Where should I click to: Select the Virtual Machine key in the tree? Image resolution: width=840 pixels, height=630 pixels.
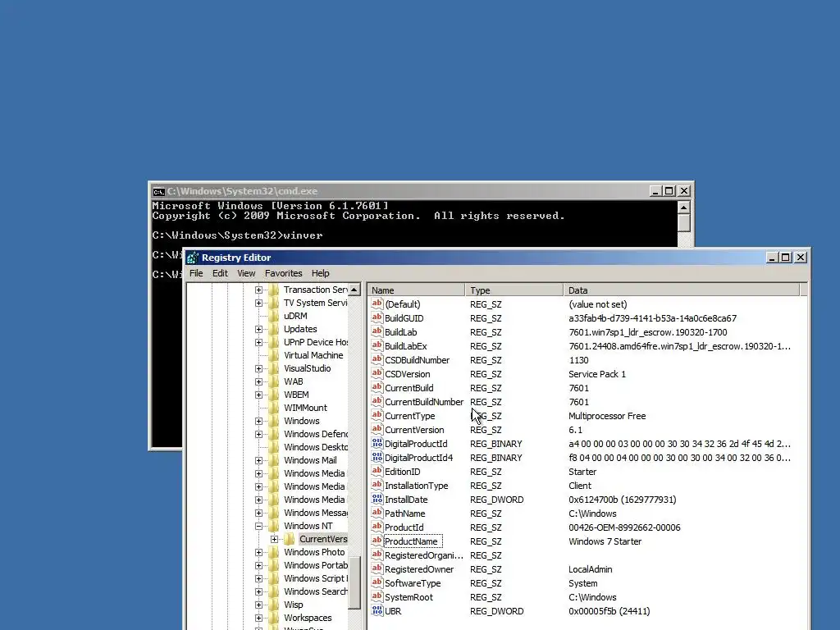tap(313, 355)
